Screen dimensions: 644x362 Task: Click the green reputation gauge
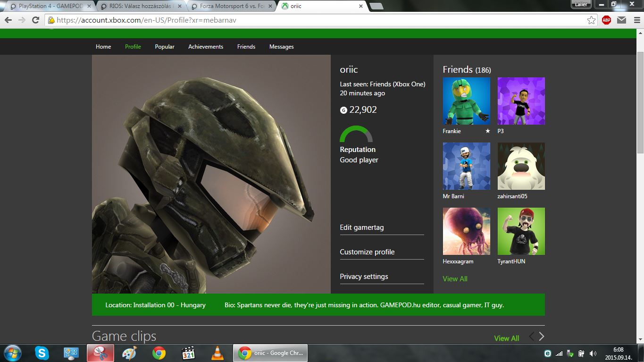(356, 134)
